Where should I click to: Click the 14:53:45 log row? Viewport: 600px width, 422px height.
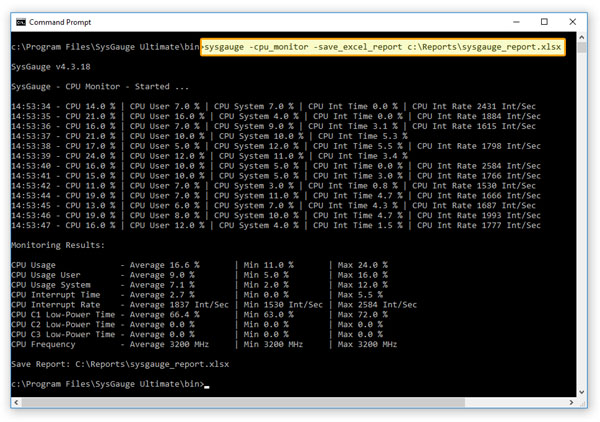pos(274,206)
